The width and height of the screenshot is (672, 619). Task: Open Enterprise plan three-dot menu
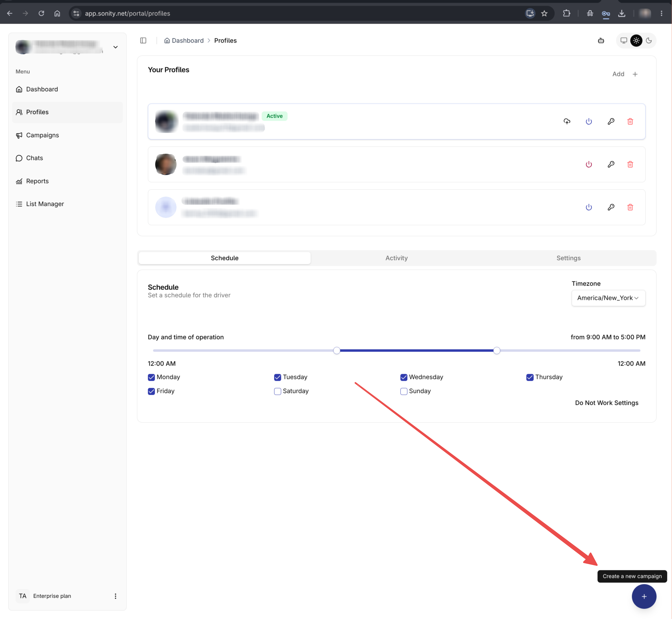[116, 596]
